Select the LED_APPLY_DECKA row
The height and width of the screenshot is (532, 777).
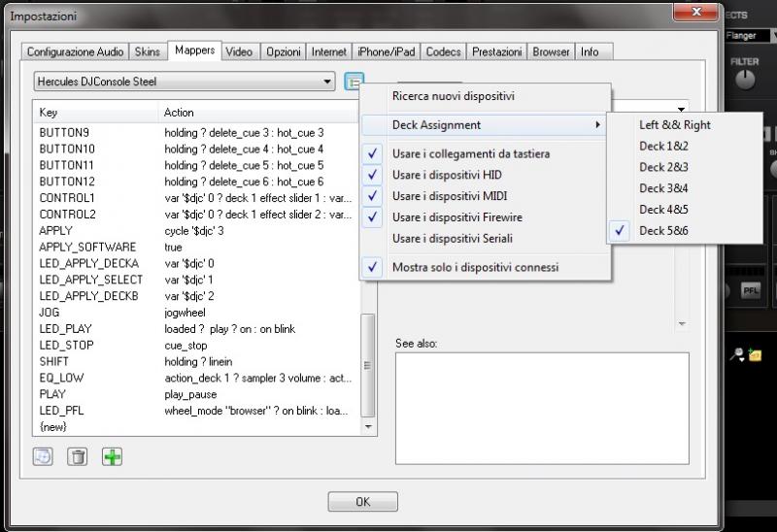click(x=196, y=263)
